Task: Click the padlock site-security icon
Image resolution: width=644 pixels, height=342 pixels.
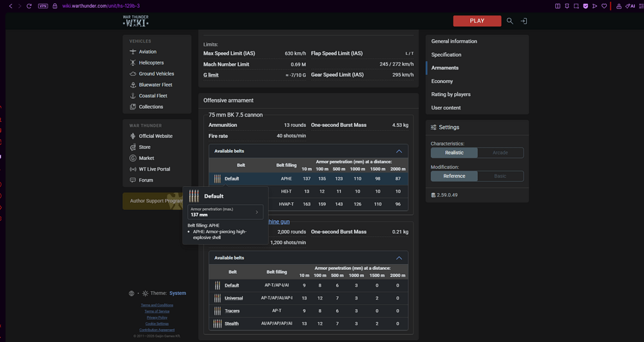Action: coord(55,6)
